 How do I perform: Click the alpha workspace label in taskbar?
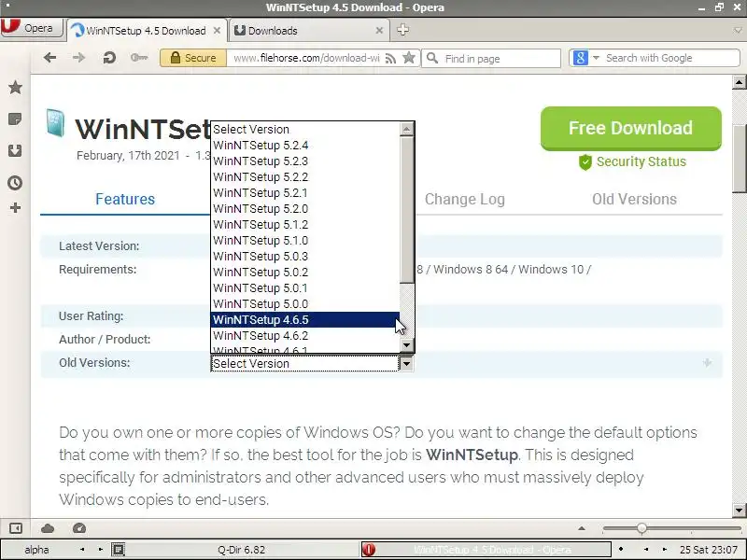(36, 550)
